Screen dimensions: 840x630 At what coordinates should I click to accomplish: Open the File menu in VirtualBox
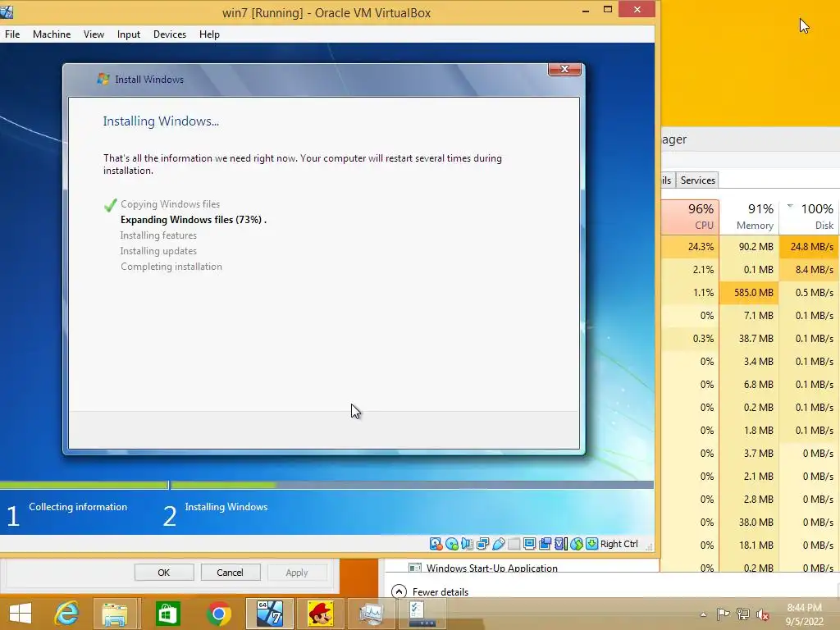point(12,34)
